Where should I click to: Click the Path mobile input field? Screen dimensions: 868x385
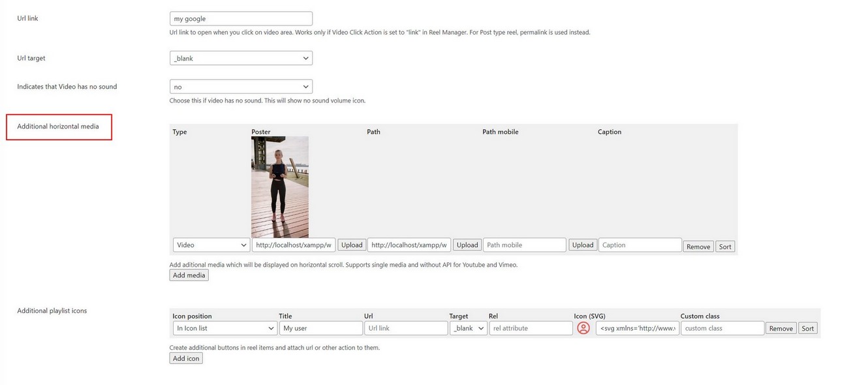coord(524,245)
